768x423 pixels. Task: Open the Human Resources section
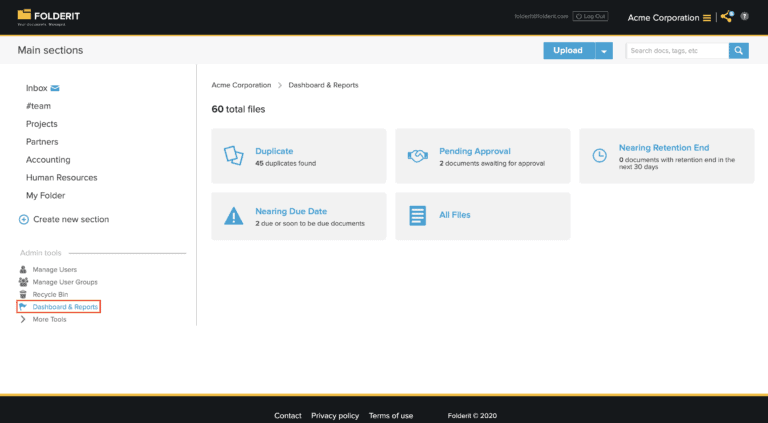point(62,178)
